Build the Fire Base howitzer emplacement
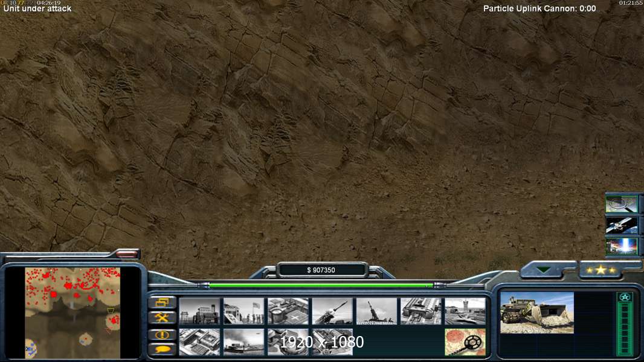This screenshot has height=362, width=644. click(x=376, y=311)
